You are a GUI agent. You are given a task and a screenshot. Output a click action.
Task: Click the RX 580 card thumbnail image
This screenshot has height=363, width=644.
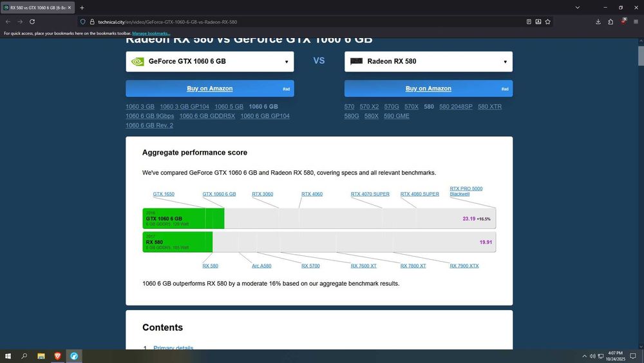(356, 61)
